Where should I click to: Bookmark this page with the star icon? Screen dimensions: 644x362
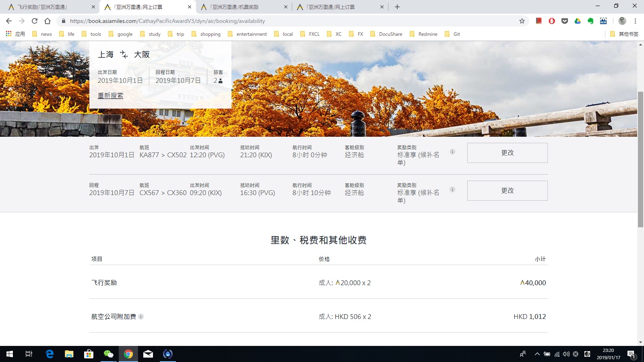[522, 21]
